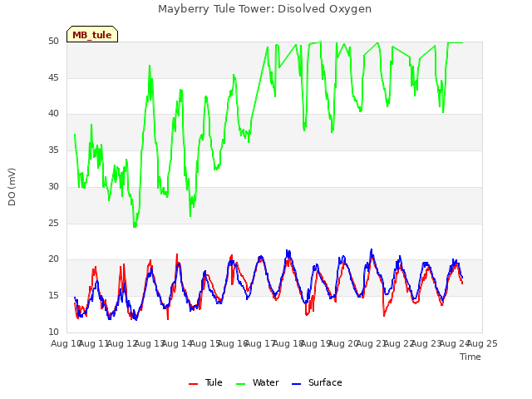This screenshot has height=399, width=532.
Task: Click the Aug 21 x-axis tick label
Action: click(372, 343)
